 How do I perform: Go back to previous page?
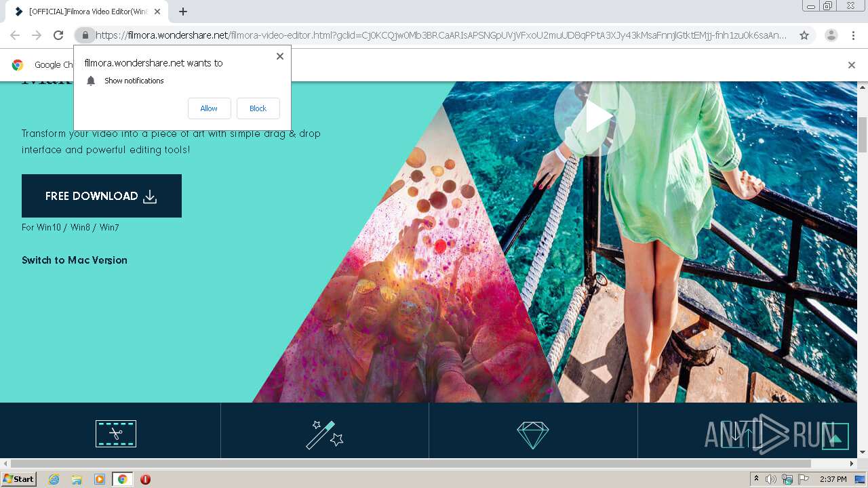(x=15, y=35)
